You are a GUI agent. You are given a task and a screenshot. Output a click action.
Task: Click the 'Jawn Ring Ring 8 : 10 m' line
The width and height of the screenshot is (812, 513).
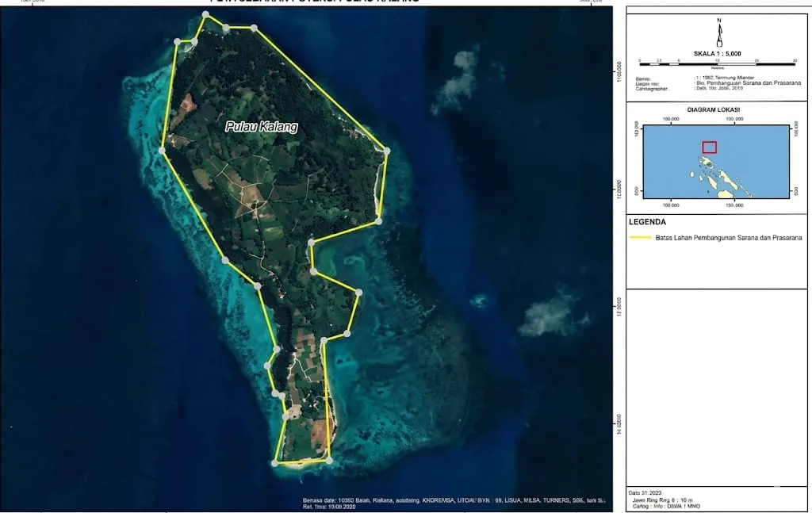[x=662, y=500]
